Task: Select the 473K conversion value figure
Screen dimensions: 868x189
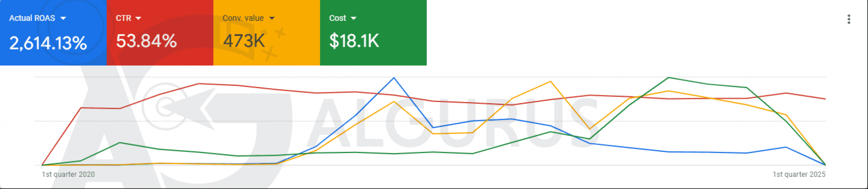Action: [244, 41]
